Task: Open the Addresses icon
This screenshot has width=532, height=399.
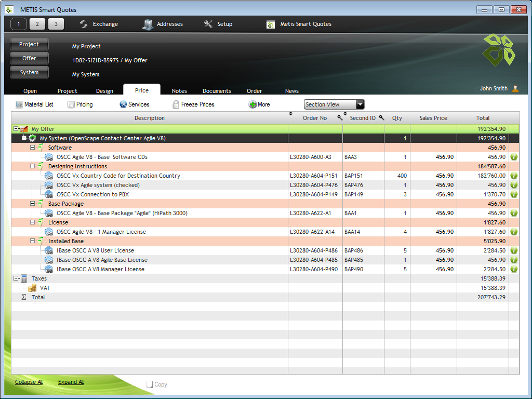Action: pos(148,24)
